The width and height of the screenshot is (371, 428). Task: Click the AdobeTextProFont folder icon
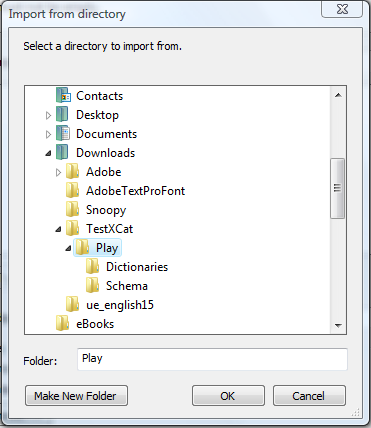tap(72, 190)
